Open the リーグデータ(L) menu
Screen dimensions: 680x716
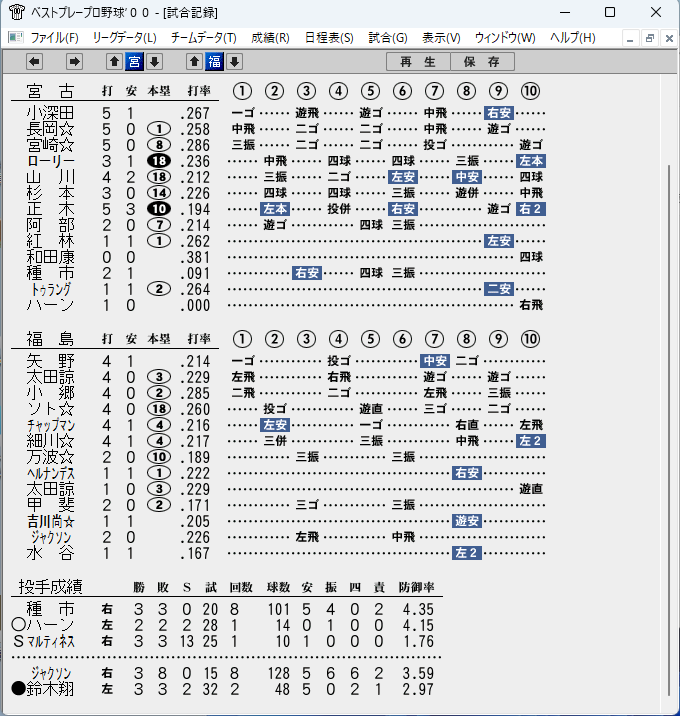pos(125,37)
